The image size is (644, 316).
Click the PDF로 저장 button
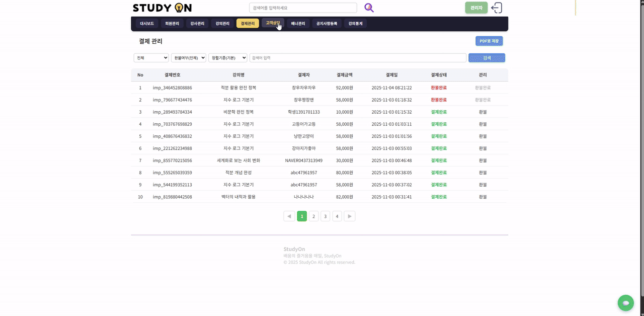click(489, 41)
